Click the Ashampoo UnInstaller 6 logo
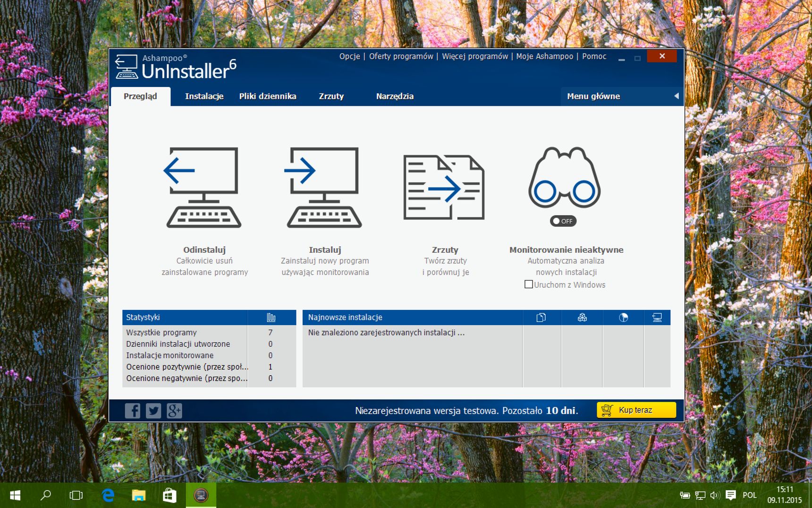 (x=176, y=67)
